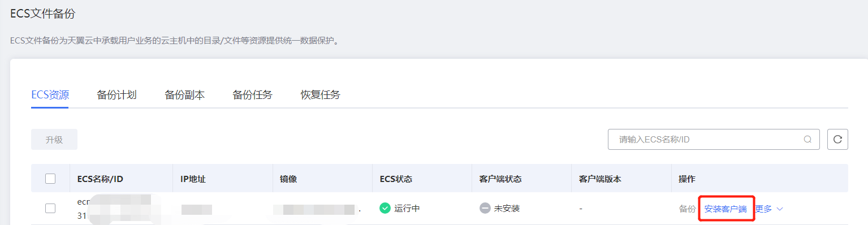Expand the 更多 actions dropdown
The width and height of the screenshot is (868, 225).
[x=769, y=209]
